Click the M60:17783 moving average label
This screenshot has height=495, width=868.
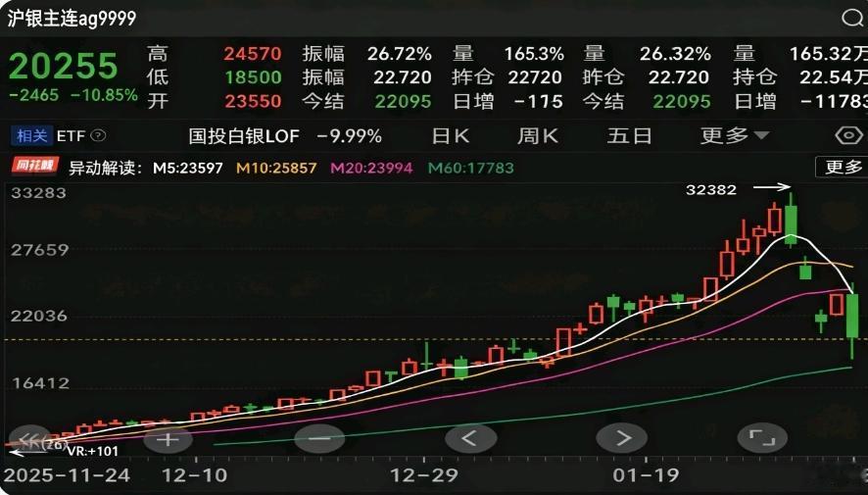click(471, 168)
